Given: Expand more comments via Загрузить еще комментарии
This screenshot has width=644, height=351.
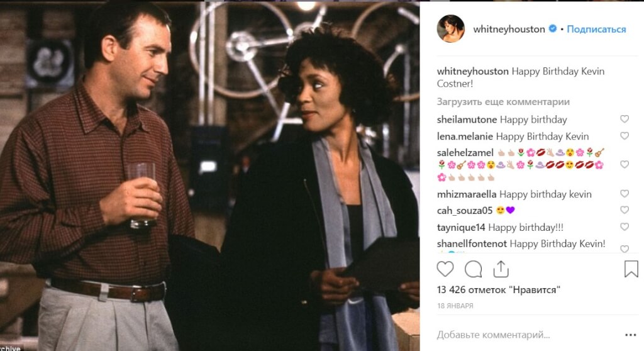Looking at the screenshot, I should pyautogui.click(x=503, y=101).
